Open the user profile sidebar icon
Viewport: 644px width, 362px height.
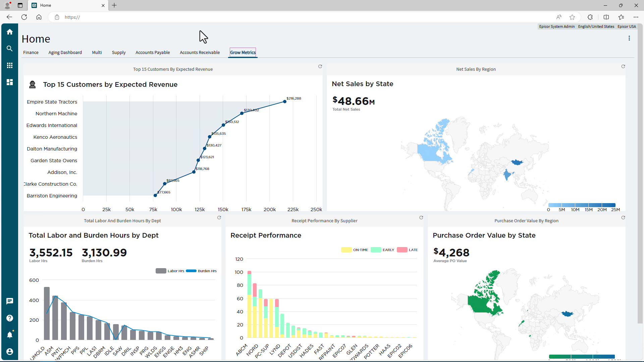point(10,351)
